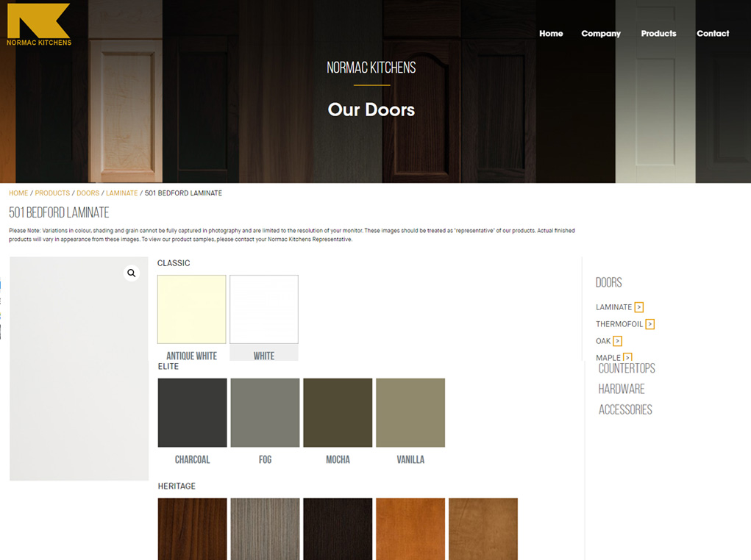Click the CLASSIC section heading
Screen dimensions: 751x560
tap(174, 263)
